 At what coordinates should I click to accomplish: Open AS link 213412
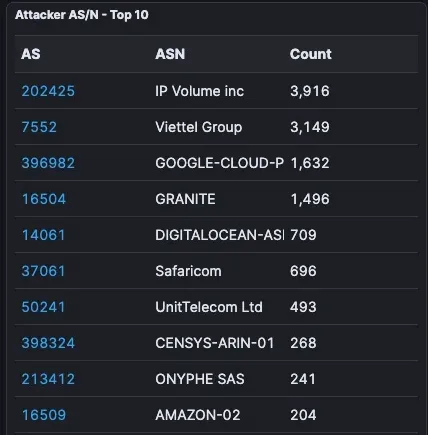pos(48,379)
